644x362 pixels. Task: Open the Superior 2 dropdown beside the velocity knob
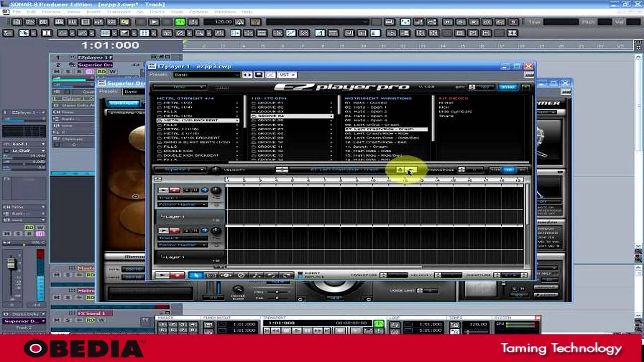pos(181,170)
